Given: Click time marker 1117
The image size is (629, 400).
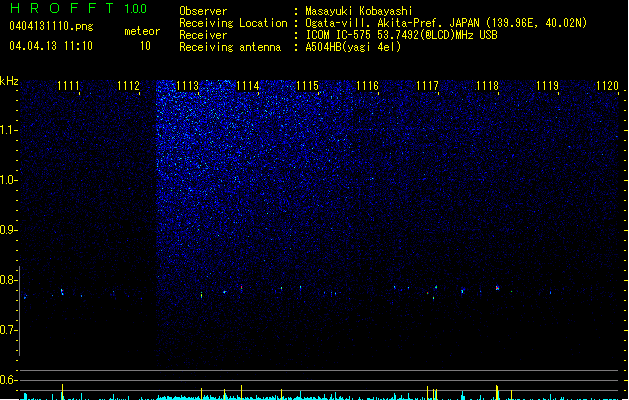Looking at the screenshot, I should (x=427, y=86).
